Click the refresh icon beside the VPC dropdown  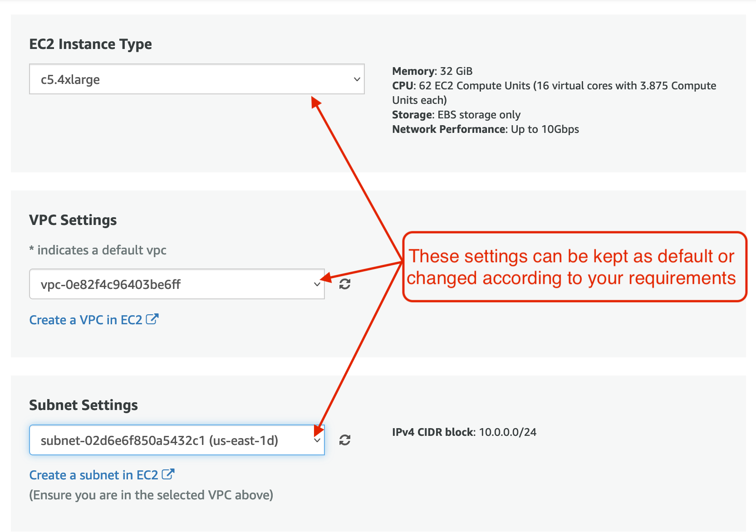coord(345,284)
